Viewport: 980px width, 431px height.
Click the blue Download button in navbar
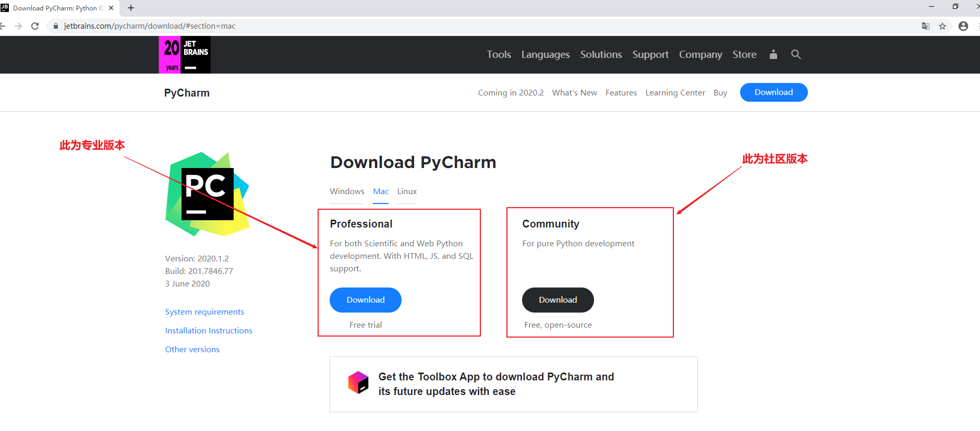773,92
